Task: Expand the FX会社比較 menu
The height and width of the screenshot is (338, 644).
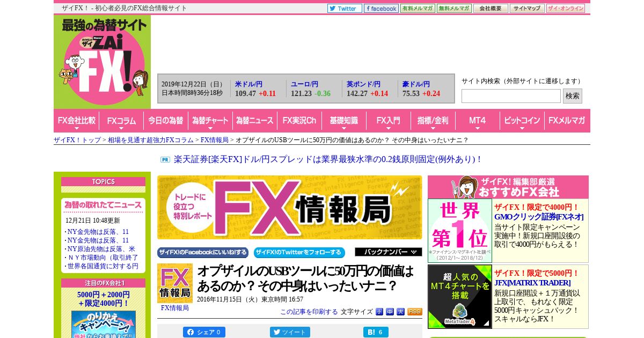Action: tap(76, 121)
